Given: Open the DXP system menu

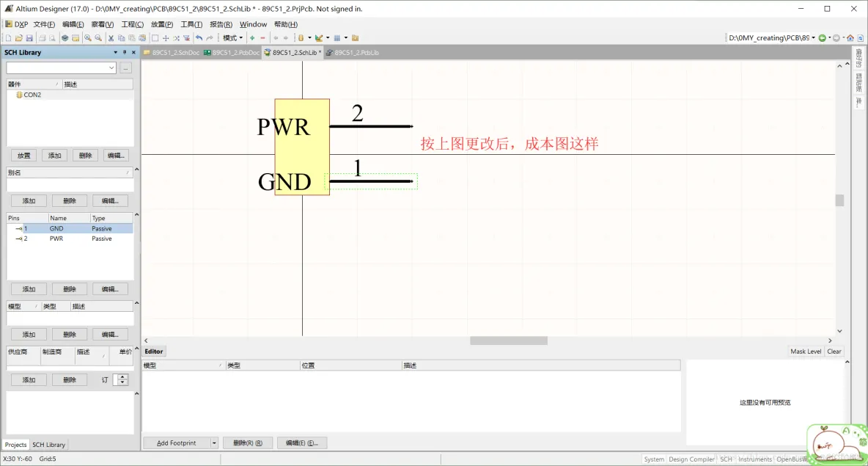Looking at the screenshot, I should tap(17, 24).
